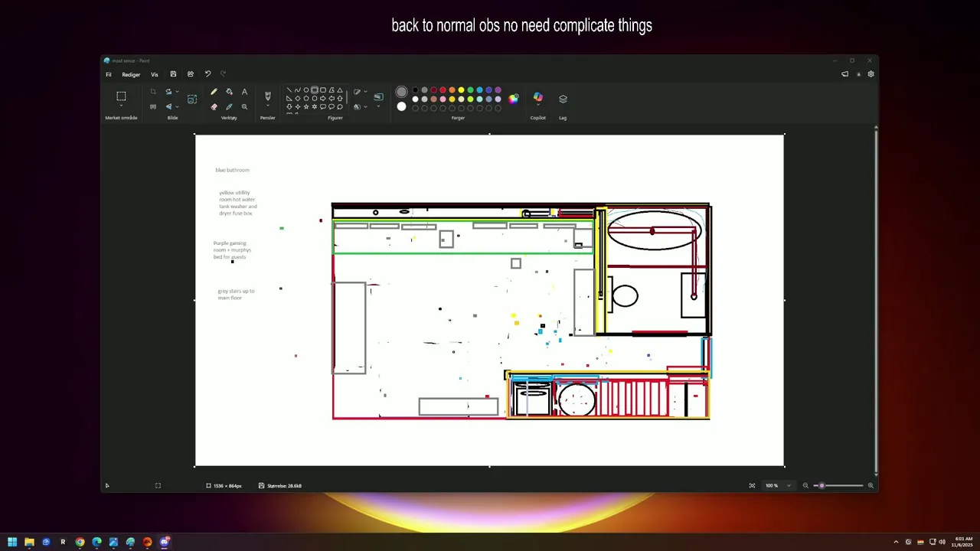Open the Windows Start button
Screen dimensions: 980x551
point(12,542)
